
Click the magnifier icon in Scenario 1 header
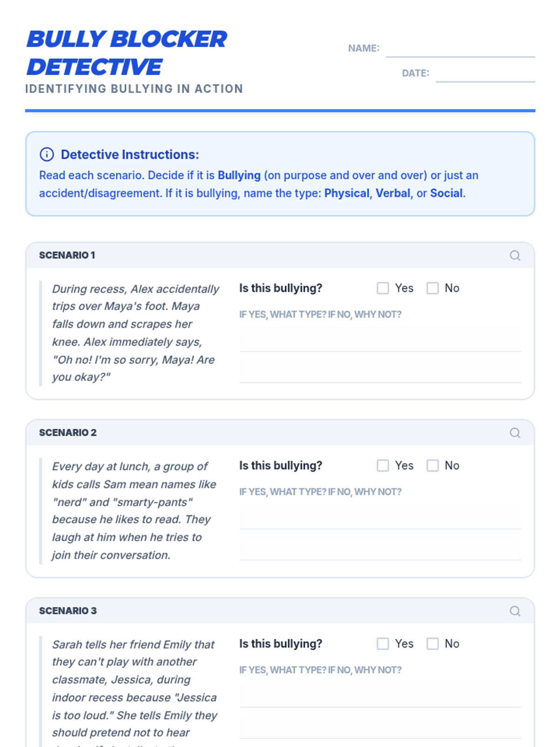(x=515, y=255)
